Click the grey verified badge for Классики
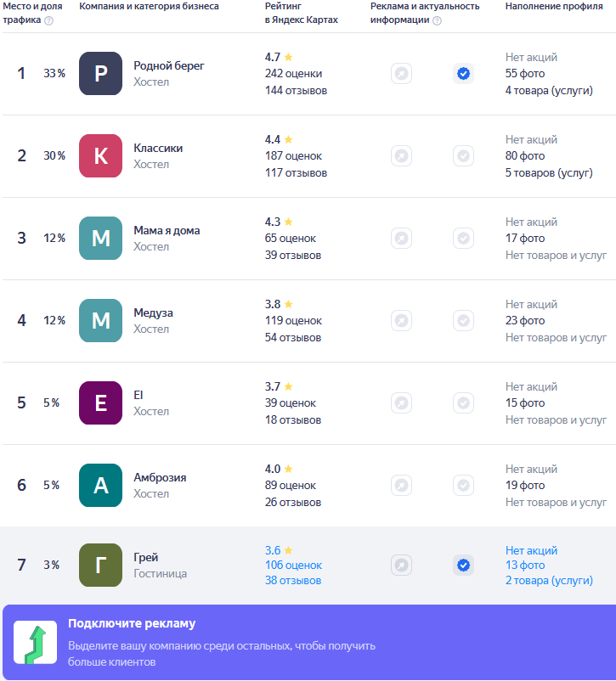The height and width of the screenshot is (681, 616). coord(463,156)
